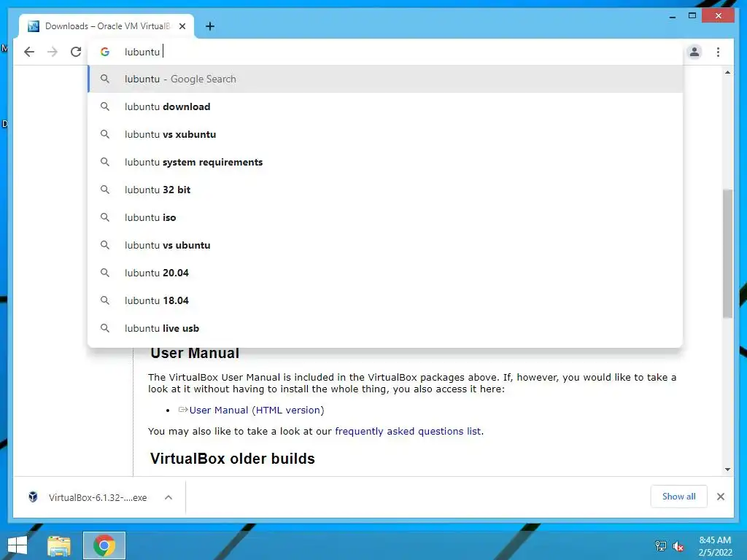This screenshot has height=560, width=747.
Task: Go back with the browser back arrow
Action: pyautogui.click(x=29, y=52)
